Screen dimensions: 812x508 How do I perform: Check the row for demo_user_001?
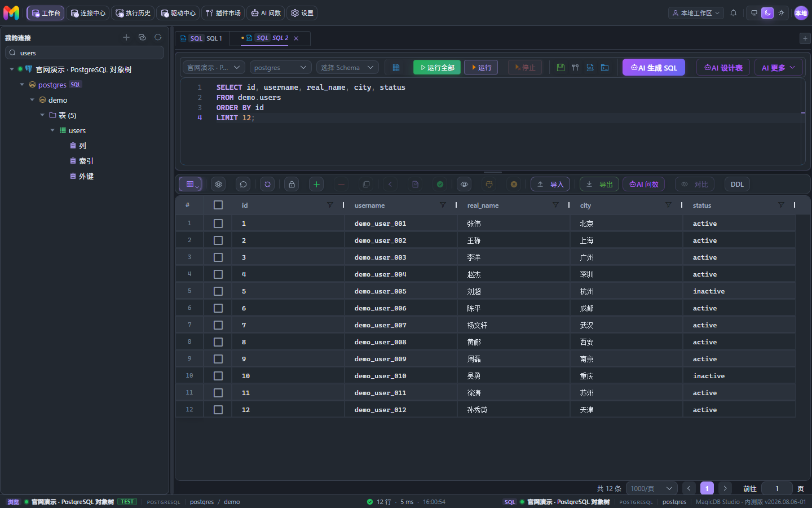click(x=218, y=224)
